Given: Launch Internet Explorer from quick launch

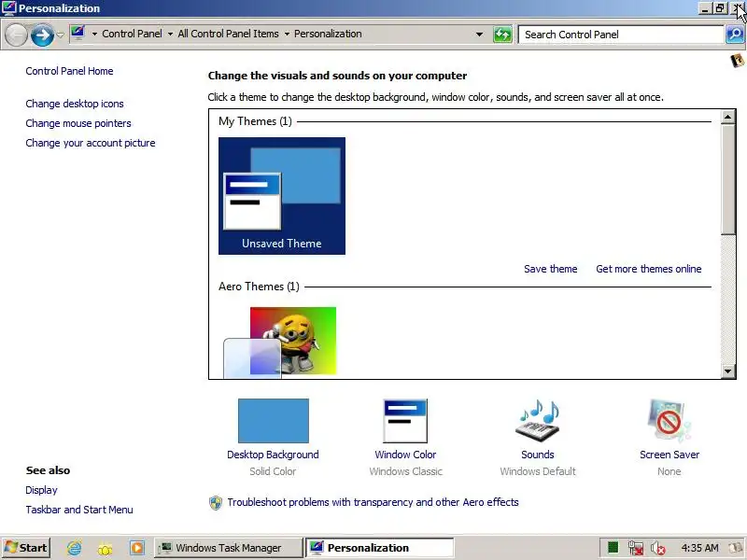Looking at the screenshot, I should point(74,548).
